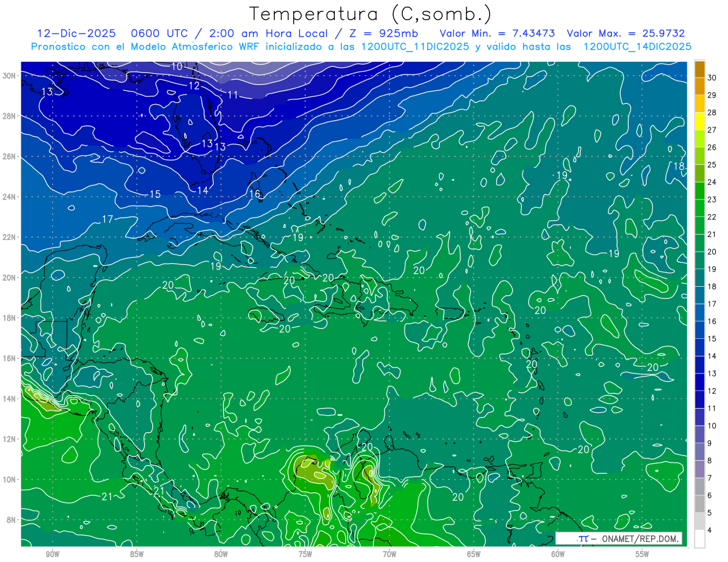Click the '16' contour label on the map
This screenshot has height=562, width=728.
tap(255, 194)
